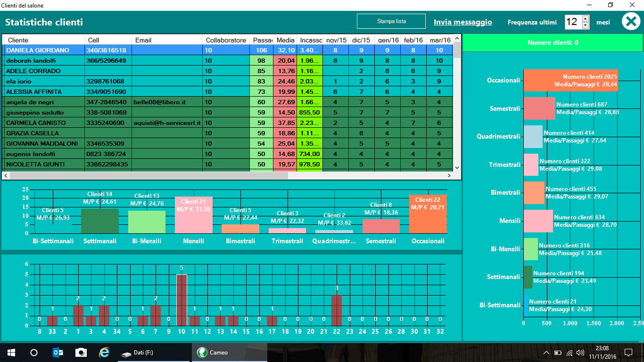
Task: Open network status from the system tray
Action: (x=570, y=352)
